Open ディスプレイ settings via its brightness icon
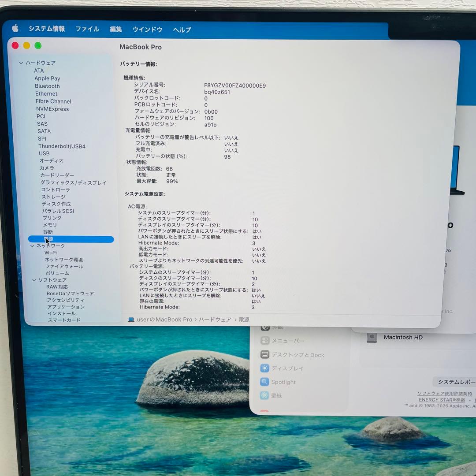This screenshot has height=476, width=476. tap(266, 368)
